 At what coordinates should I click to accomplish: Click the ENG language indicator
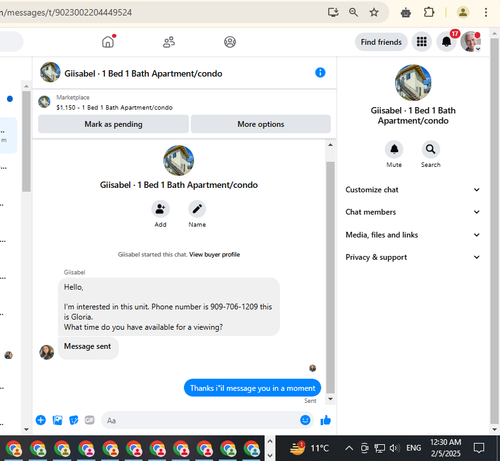tap(413, 448)
